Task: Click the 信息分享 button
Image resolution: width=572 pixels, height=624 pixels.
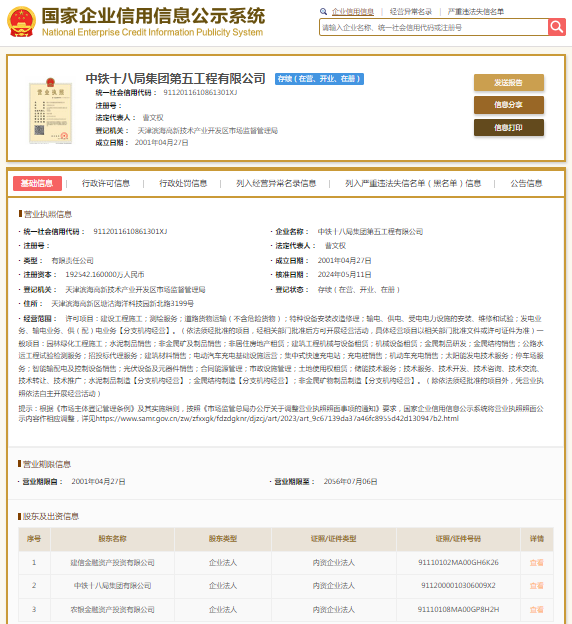Action: [x=509, y=105]
